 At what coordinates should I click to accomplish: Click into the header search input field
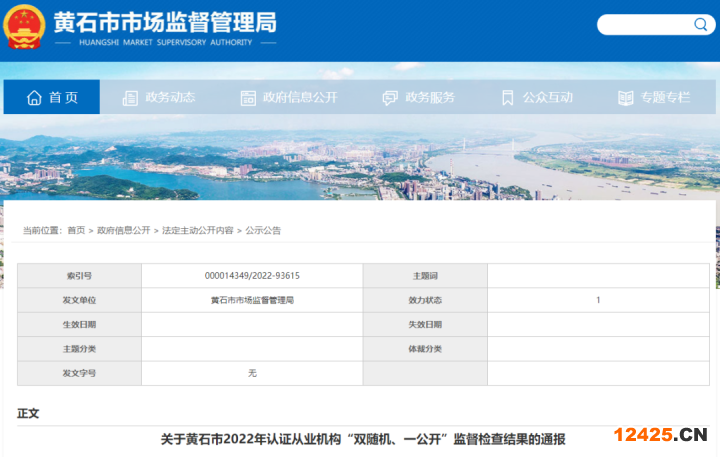point(650,25)
